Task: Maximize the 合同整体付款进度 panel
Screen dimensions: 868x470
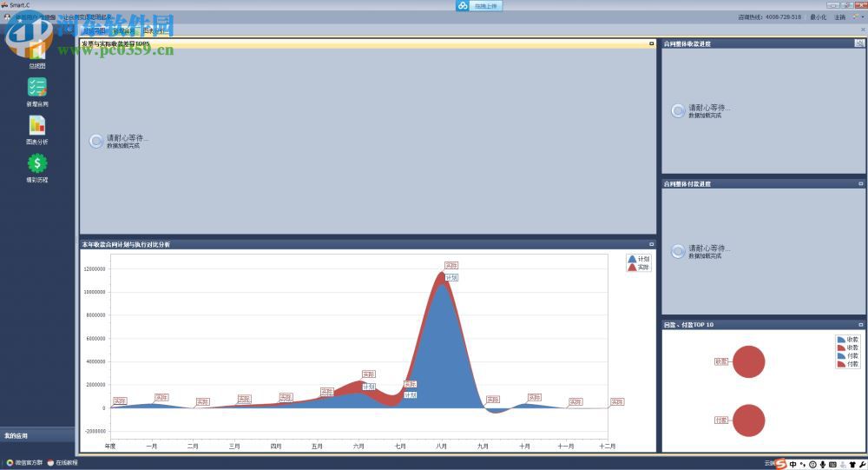Action: tap(860, 183)
